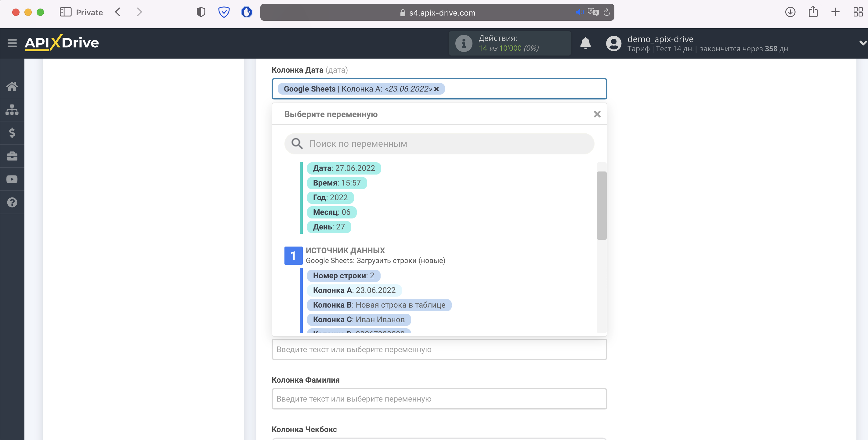Go forward with Safari forward arrow
868x440 pixels.
(139, 12)
